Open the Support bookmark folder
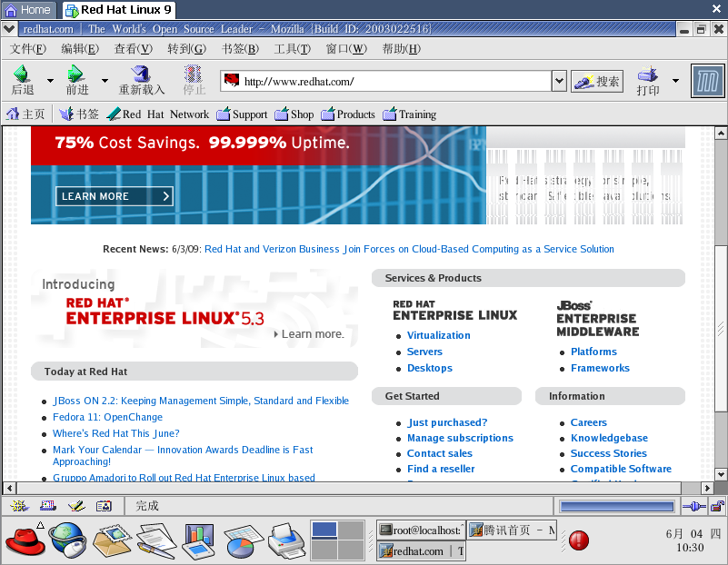 coord(242,114)
